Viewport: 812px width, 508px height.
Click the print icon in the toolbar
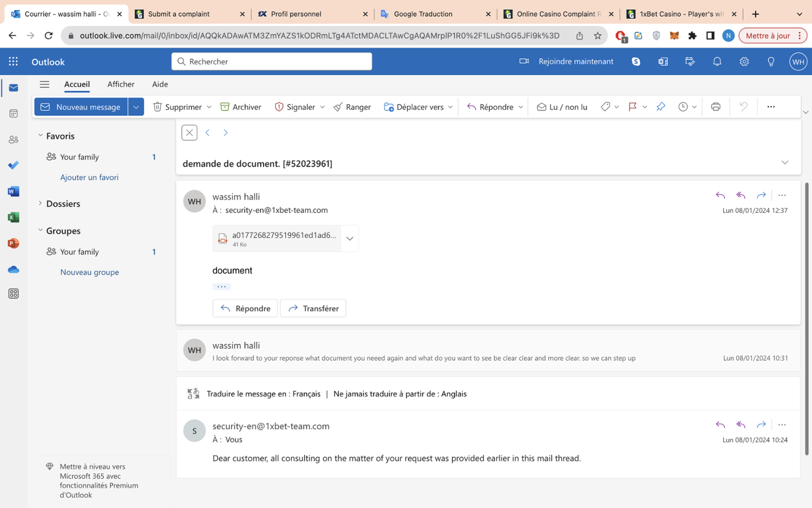(716, 107)
